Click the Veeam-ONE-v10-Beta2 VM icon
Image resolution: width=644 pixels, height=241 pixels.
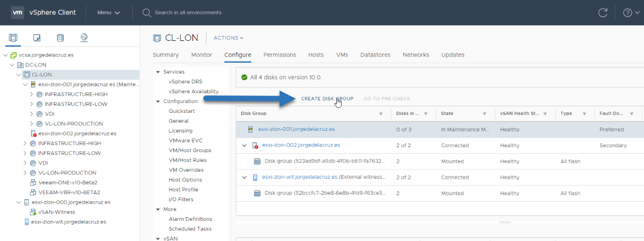point(33,183)
